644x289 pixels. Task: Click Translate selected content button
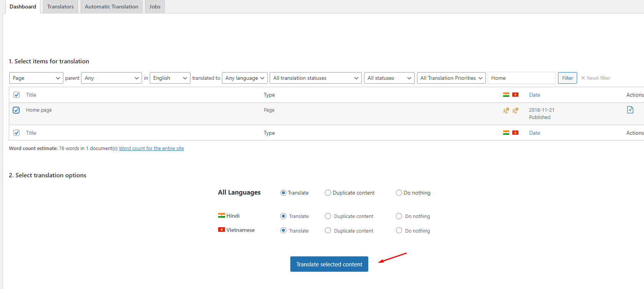click(x=329, y=264)
